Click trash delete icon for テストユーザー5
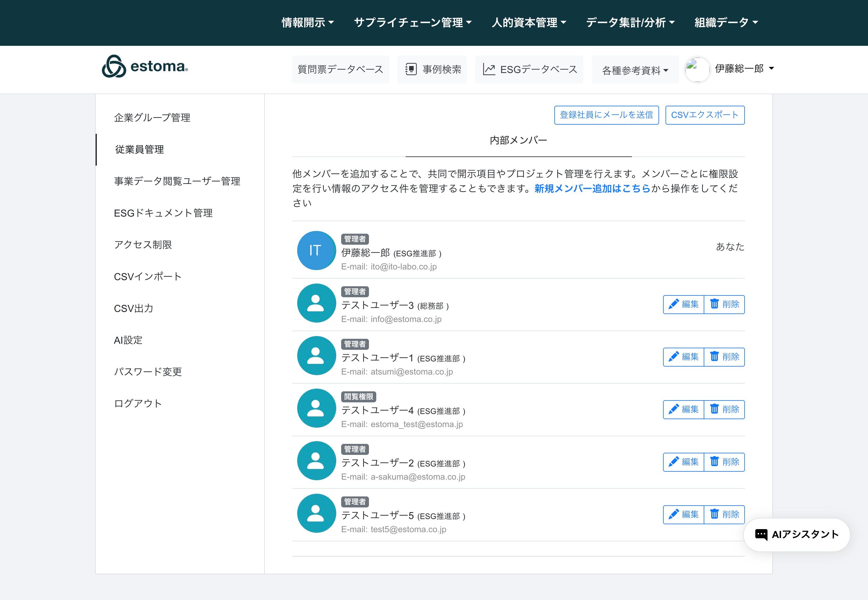The height and width of the screenshot is (600, 868). coord(714,514)
